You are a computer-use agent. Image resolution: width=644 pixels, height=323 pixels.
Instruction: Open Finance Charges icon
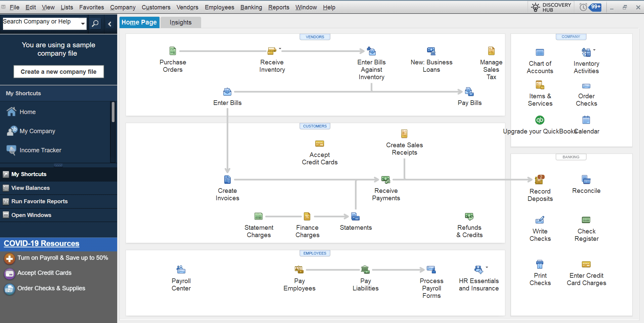click(x=307, y=216)
